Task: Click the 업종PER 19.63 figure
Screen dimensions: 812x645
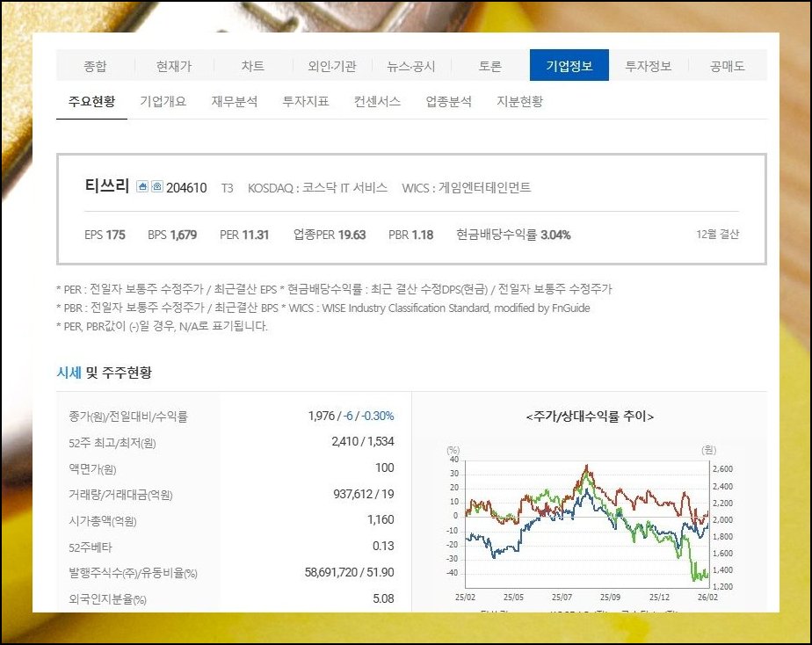Action: (330, 235)
